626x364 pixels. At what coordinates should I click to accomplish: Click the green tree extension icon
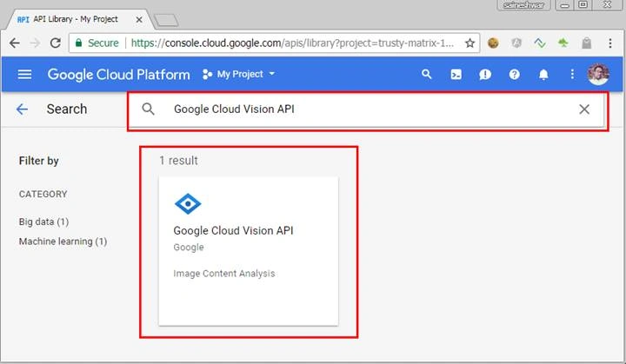pos(563,43)
